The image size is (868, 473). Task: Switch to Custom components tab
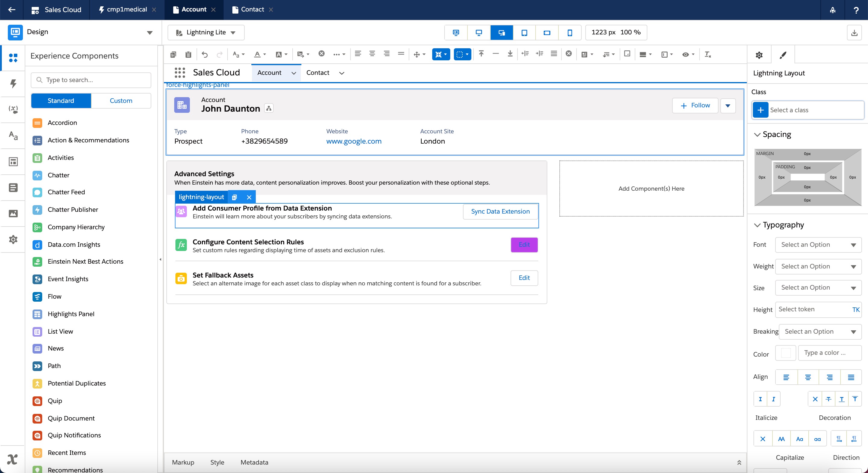pyautogui.click(x=121, y=100)
